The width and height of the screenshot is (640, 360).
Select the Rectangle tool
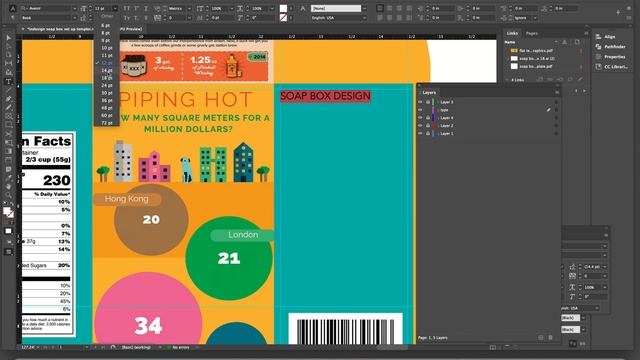tap(9, 125)
